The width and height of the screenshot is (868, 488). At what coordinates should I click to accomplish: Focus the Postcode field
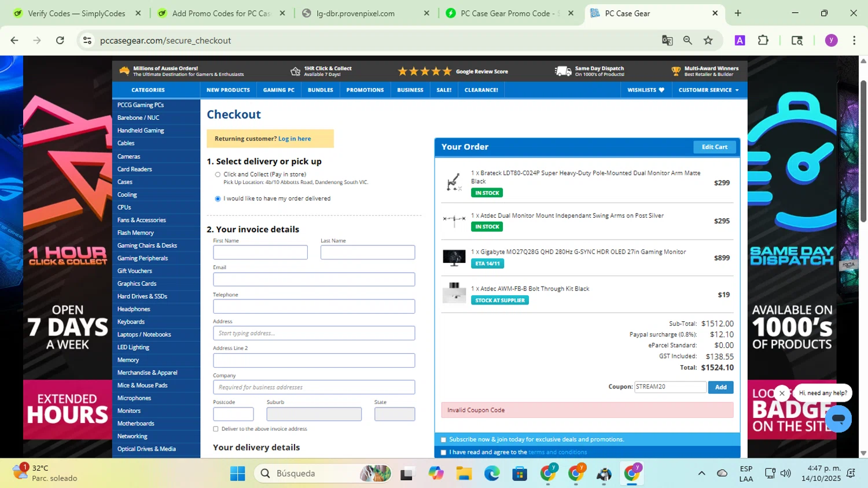click(x=233, y=414)
